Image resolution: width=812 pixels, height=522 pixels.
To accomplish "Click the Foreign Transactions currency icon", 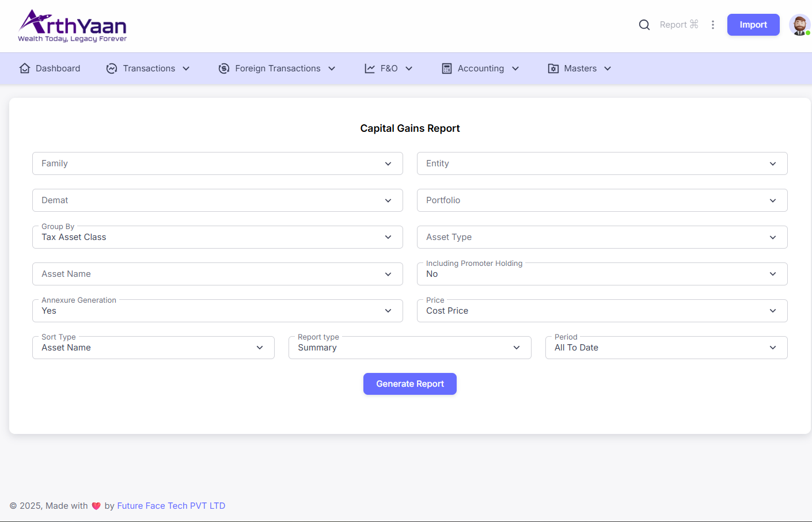I will point(224,68).
